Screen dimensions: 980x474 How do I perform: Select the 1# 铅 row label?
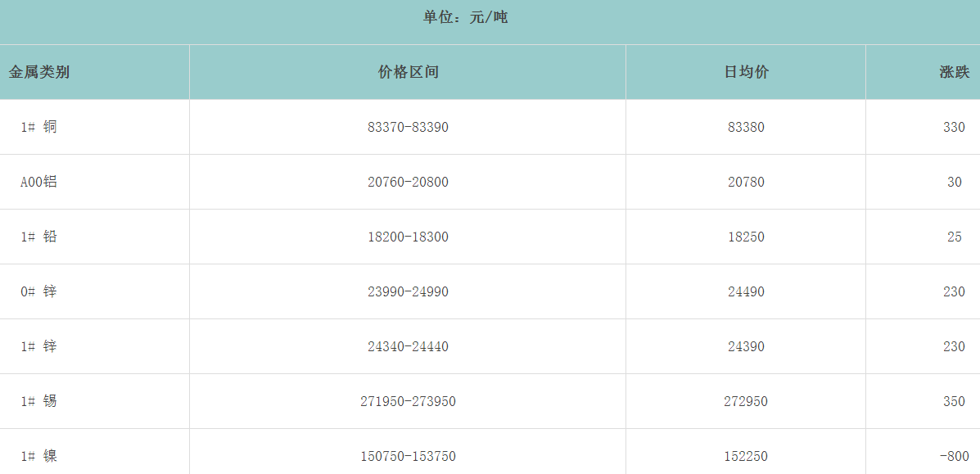point(39,237)
